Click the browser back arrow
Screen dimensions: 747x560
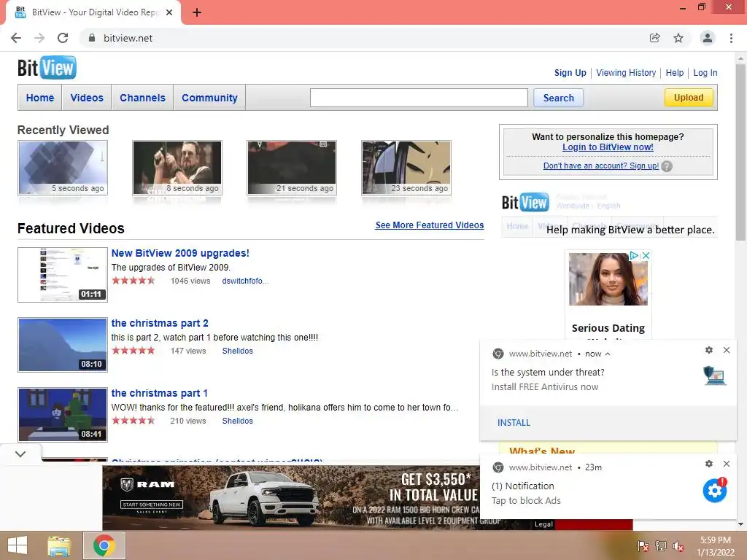[x=16, y=38]
